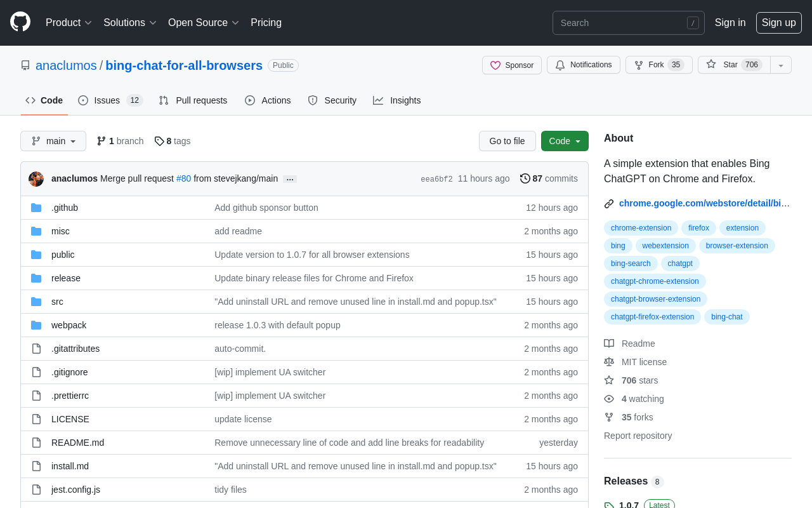Viewport: 812px width, 508px height.
Task: Select the chrome-extension topic tag
Action: click(x=641, y=228)
